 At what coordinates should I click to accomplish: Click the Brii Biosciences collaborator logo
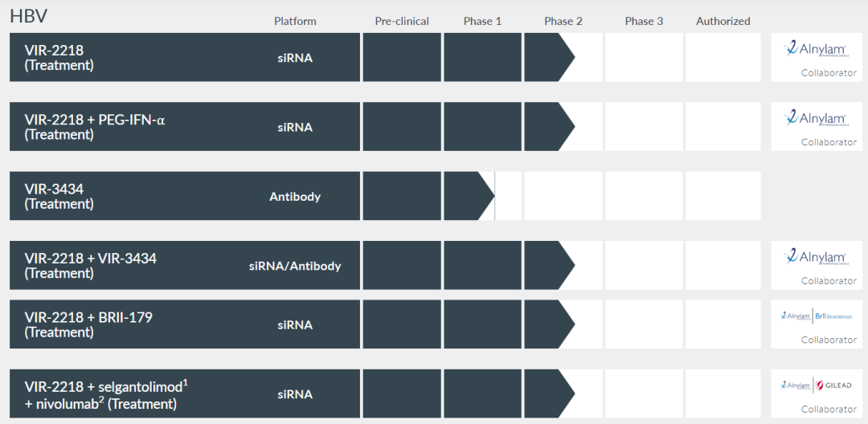(x=832, y=316)
